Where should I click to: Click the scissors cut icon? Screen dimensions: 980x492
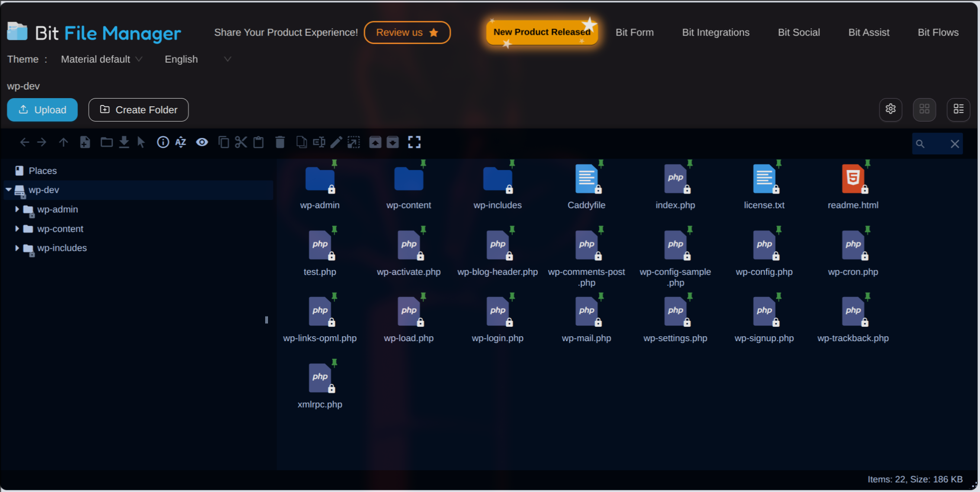(x=241, y=142)
